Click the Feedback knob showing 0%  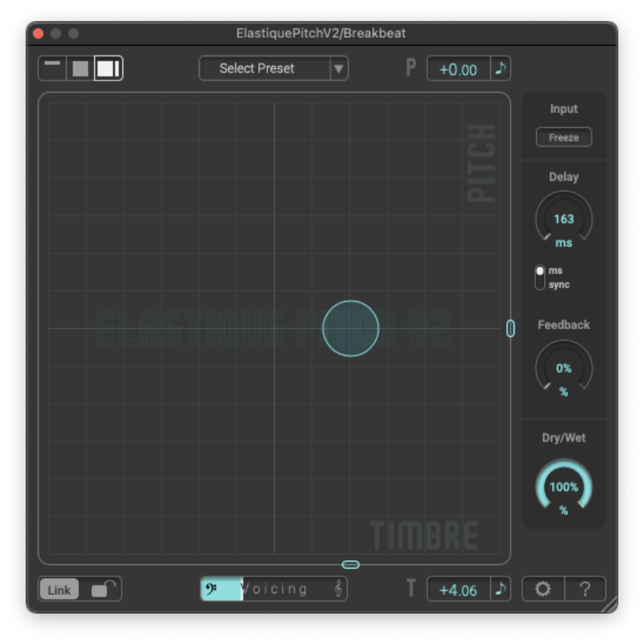click(563, 369)
